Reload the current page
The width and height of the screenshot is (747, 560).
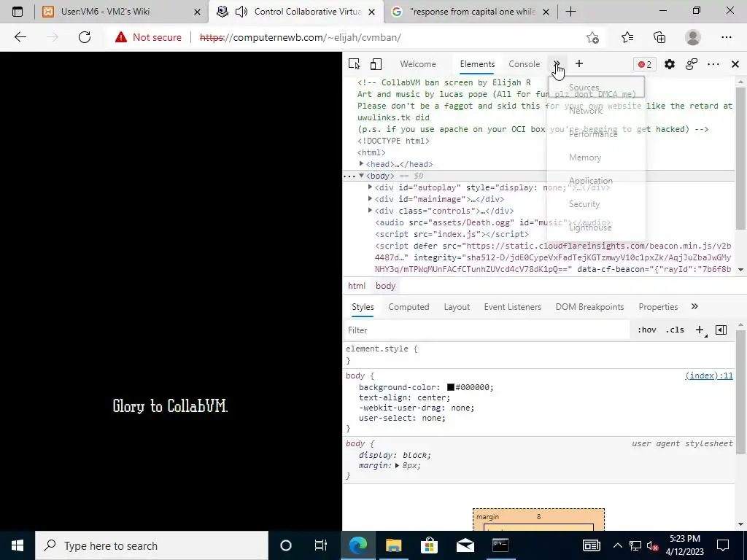(85, 37)
